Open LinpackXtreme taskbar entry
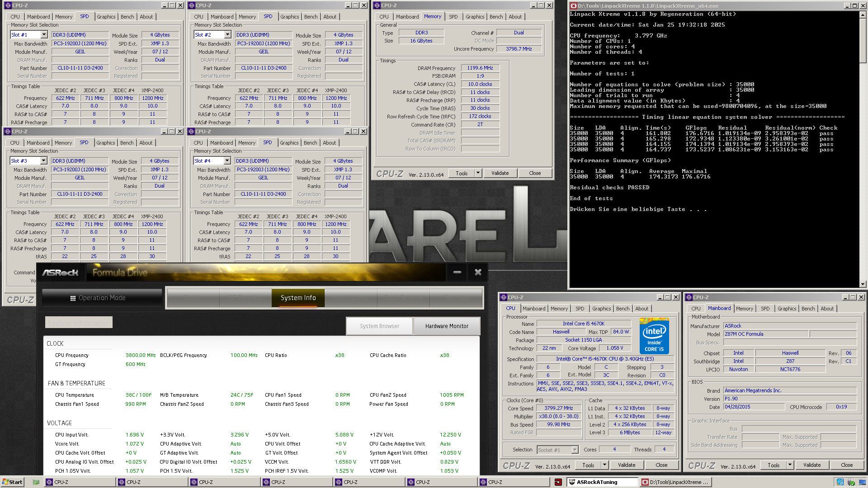 coord(675,482)
